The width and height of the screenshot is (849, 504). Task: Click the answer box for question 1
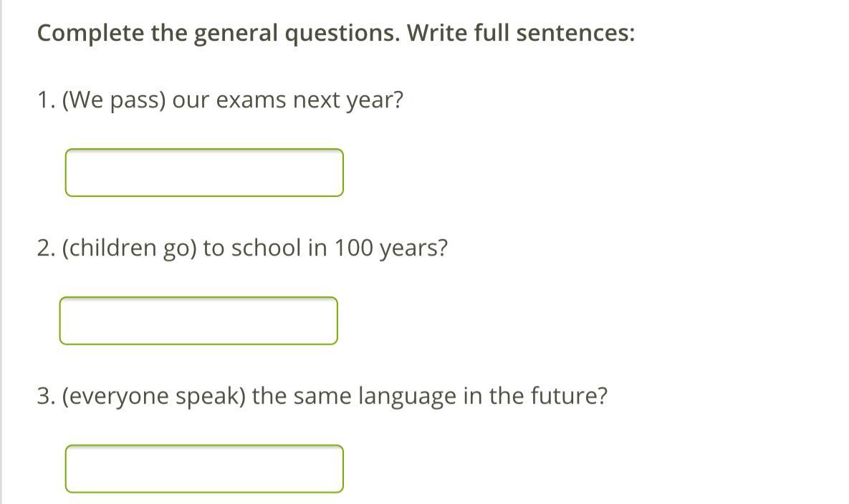click(204, 173)
